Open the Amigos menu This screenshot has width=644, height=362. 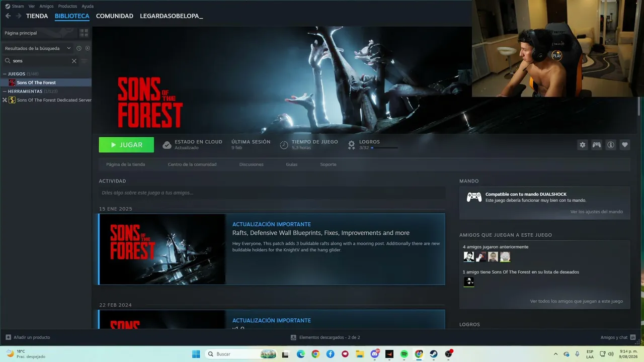click(46, 6)
